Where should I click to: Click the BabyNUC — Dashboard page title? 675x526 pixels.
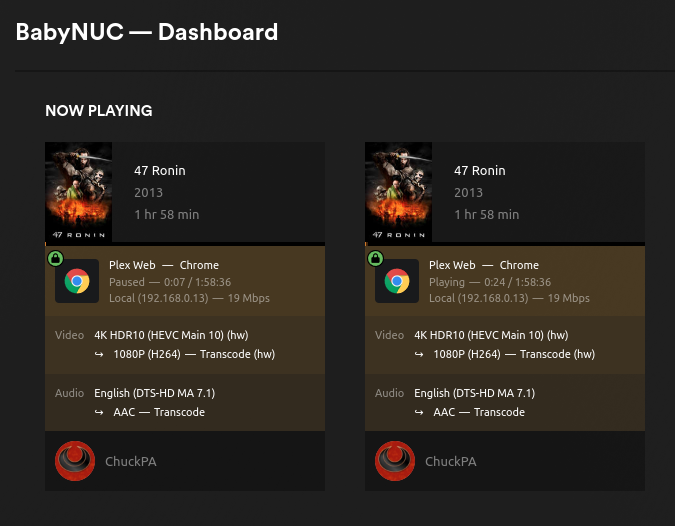[147, 32]
